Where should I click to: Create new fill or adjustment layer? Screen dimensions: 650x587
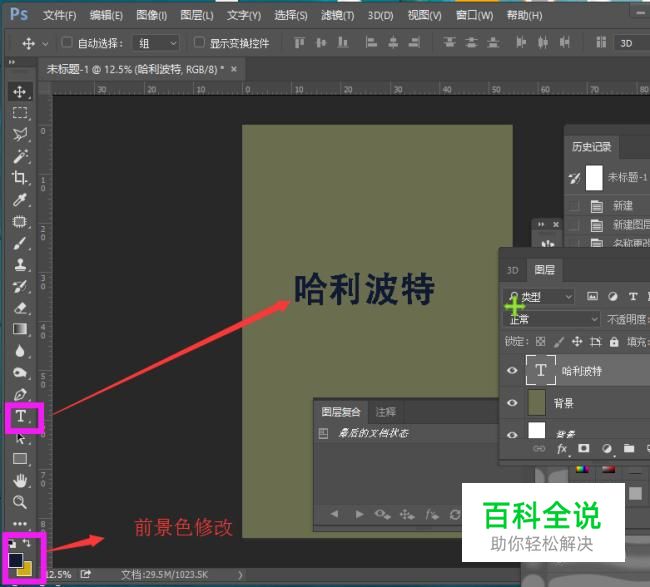tap(606, 449)
